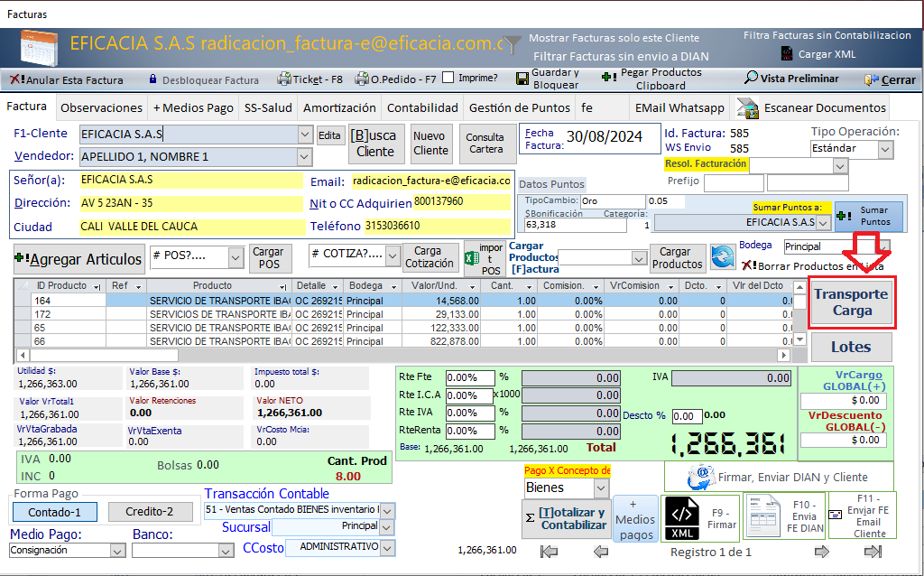Switch to the Contabilidad tab
The height and width of the screenshot is (576, 924).
pos(422,108)
